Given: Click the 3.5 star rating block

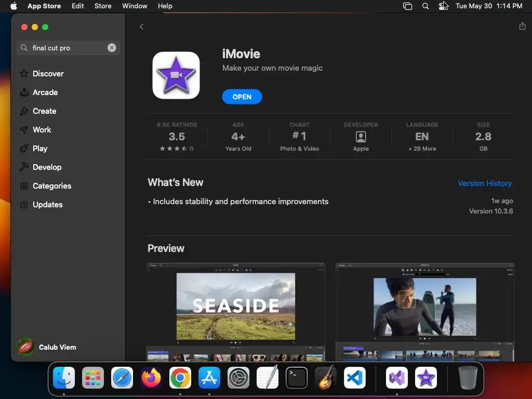Looking at the screenshot, I should coord(177,137).
